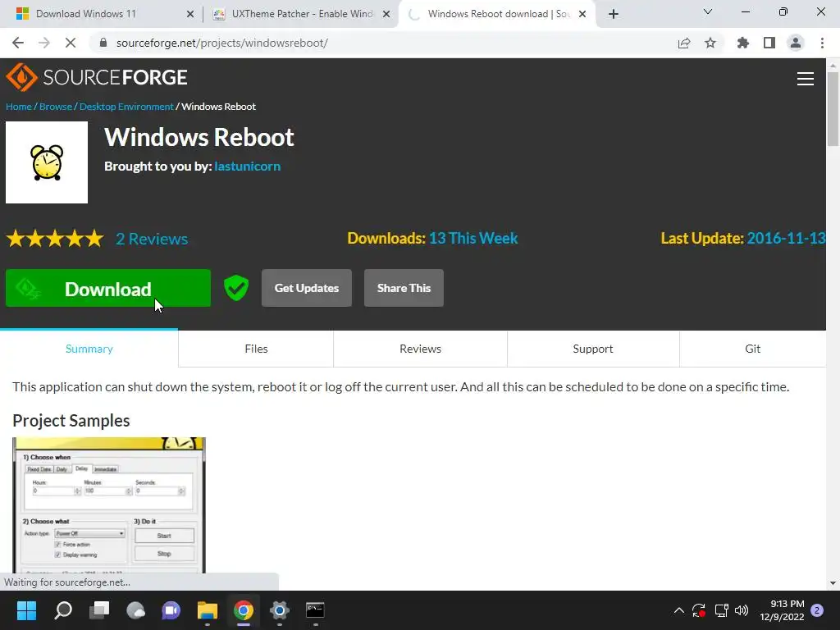Click the 2016-11-13 last update link

pyautogui.click(x=786, y=238)
